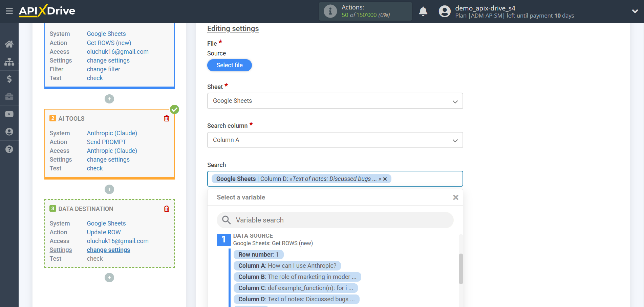The image size is (644, 307).
Task: Open the notifications bell
Action: coord(423,11)
